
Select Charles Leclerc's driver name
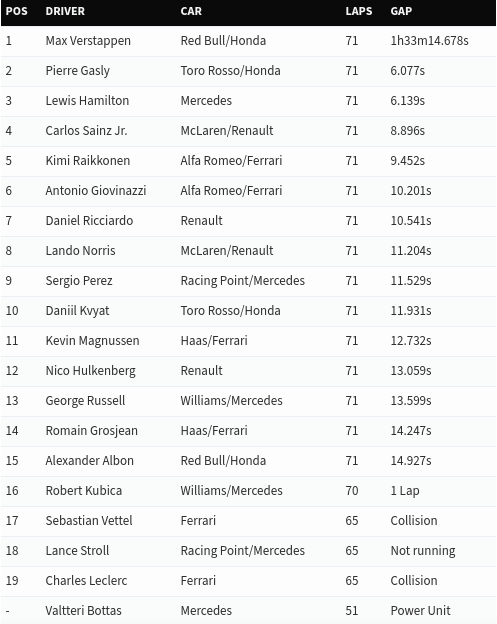pos(86,581)
